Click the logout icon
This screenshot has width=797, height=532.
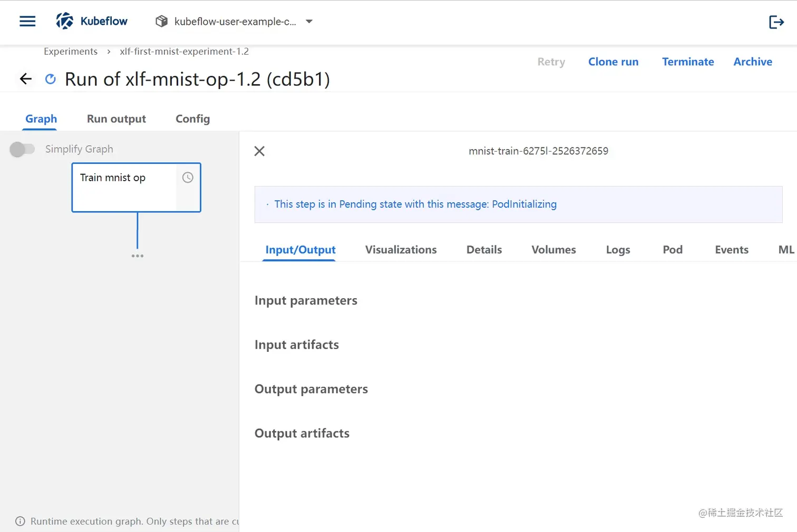pyautogui.click(x=776, y=22)
